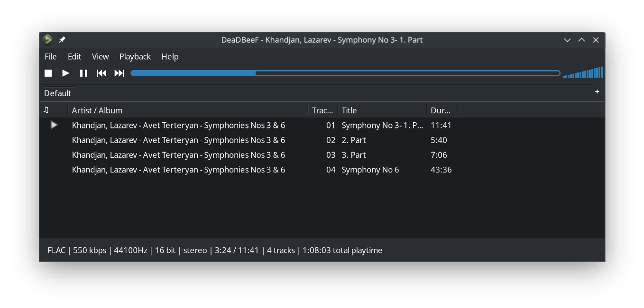Open the Help menu
The width and height of the screenshot is (644, 308).
(170, 56)
